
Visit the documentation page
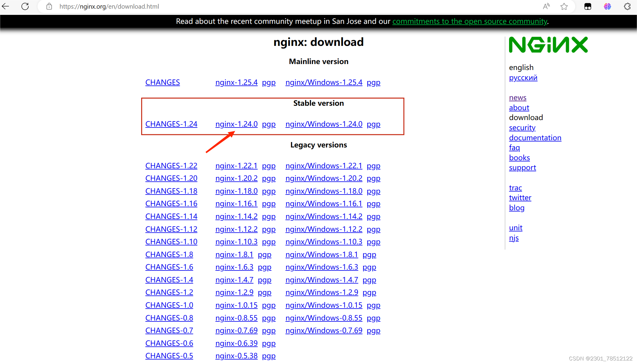click(x=535, y=138)
